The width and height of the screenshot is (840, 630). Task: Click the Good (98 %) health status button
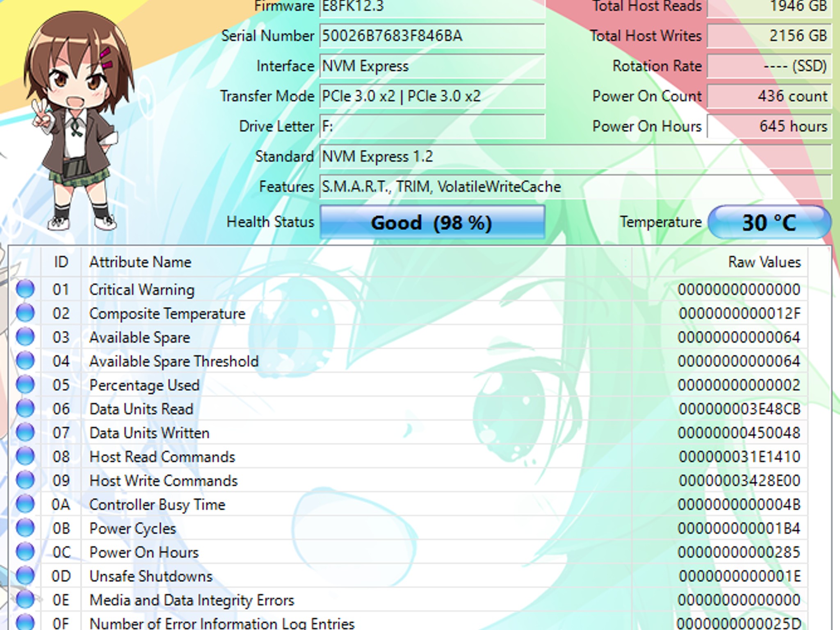point(432,222)
